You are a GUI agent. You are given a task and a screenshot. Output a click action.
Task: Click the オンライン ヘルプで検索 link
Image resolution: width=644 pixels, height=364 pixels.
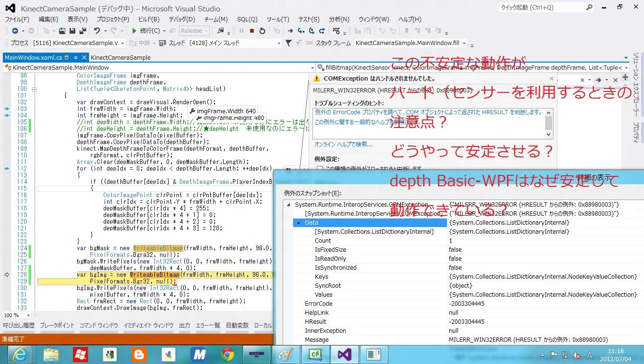tap(343, 144)
